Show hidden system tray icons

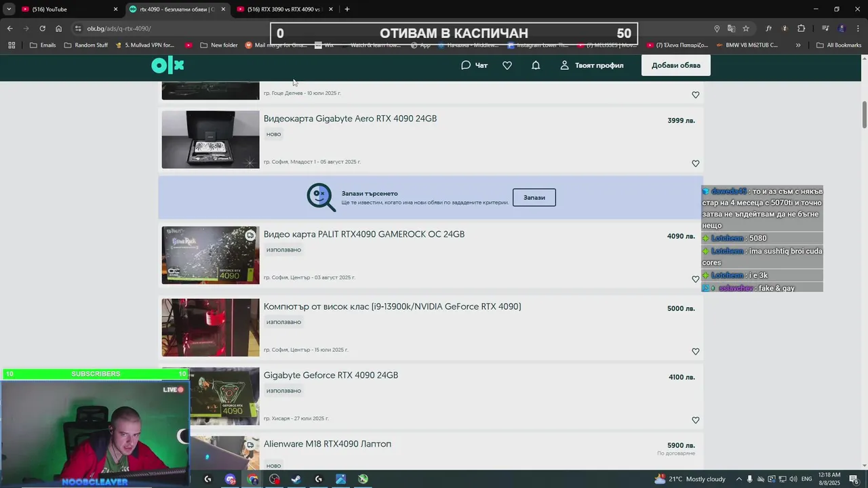739,479
